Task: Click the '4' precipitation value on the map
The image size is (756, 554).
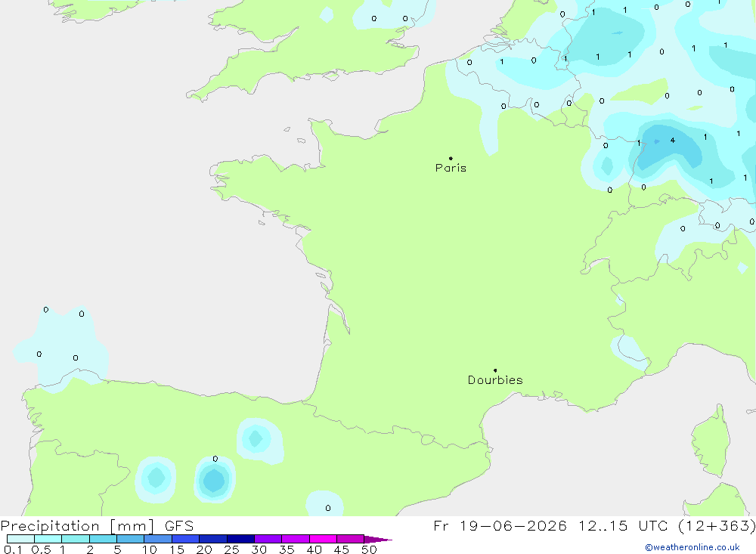Action: point(673,141)
